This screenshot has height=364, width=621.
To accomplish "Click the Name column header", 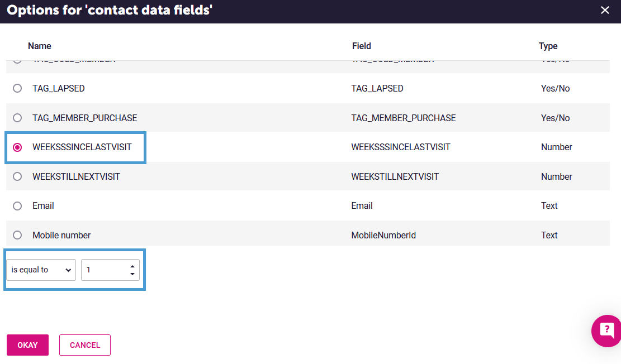I will click(x=40, y=46).
